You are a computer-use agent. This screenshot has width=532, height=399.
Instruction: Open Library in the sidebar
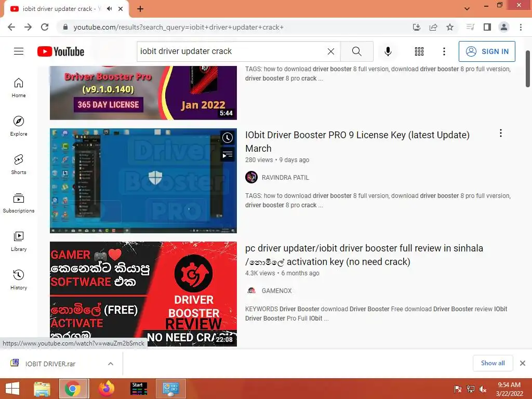click(19, 241)
